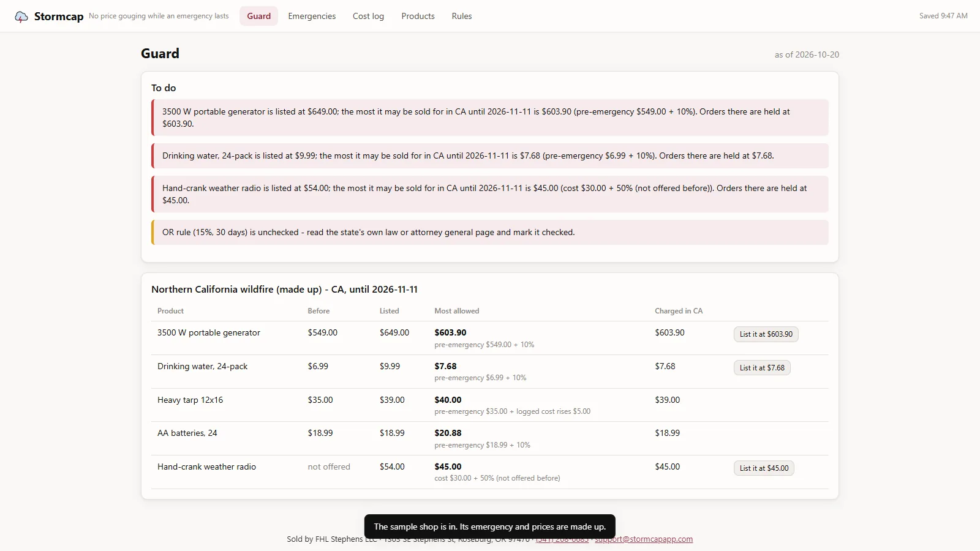The height and width of the screenshot is (551, 980).
Task: Go to the Products tab
Action: [x=418, y=16]
